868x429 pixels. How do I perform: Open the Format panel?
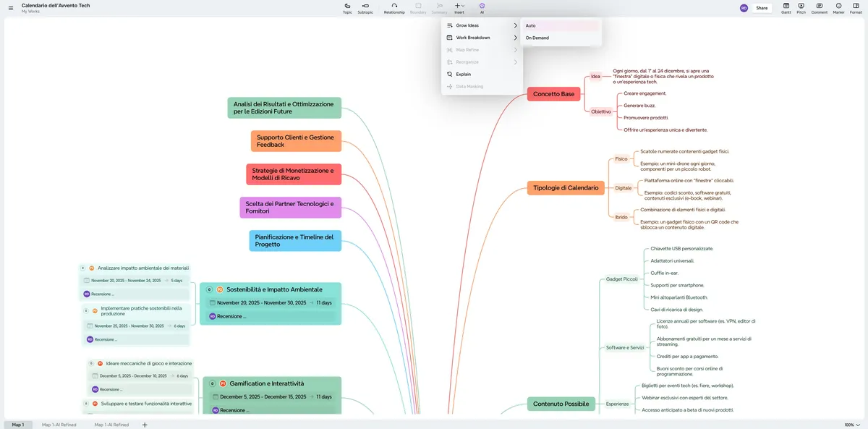point(856,8)
